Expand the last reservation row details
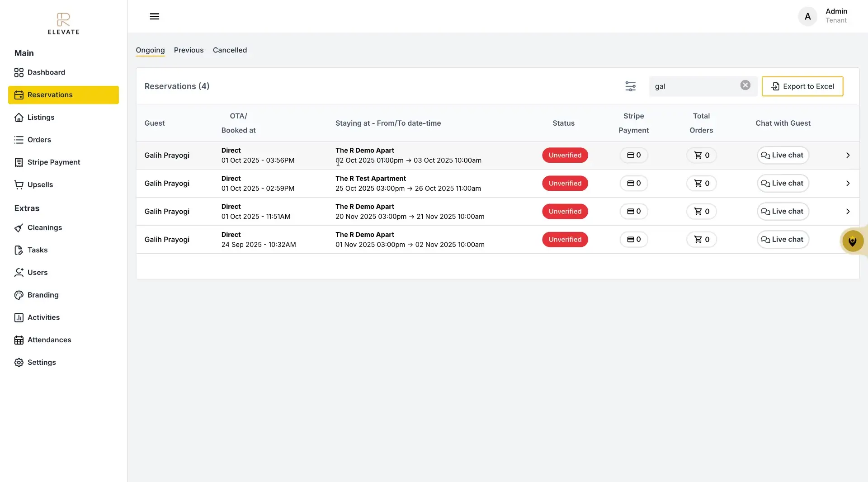The height and width of the screenshot is (482, 868). (848, 239)
